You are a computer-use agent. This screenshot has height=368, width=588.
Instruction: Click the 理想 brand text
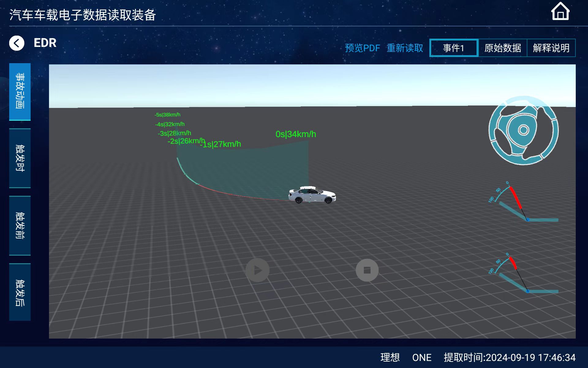click(390, 357)
